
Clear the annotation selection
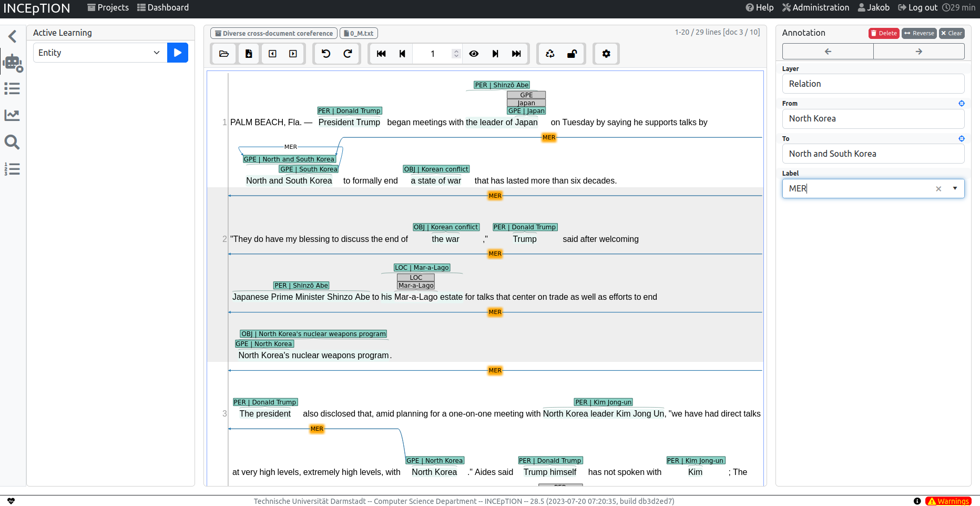pos(952,33)
